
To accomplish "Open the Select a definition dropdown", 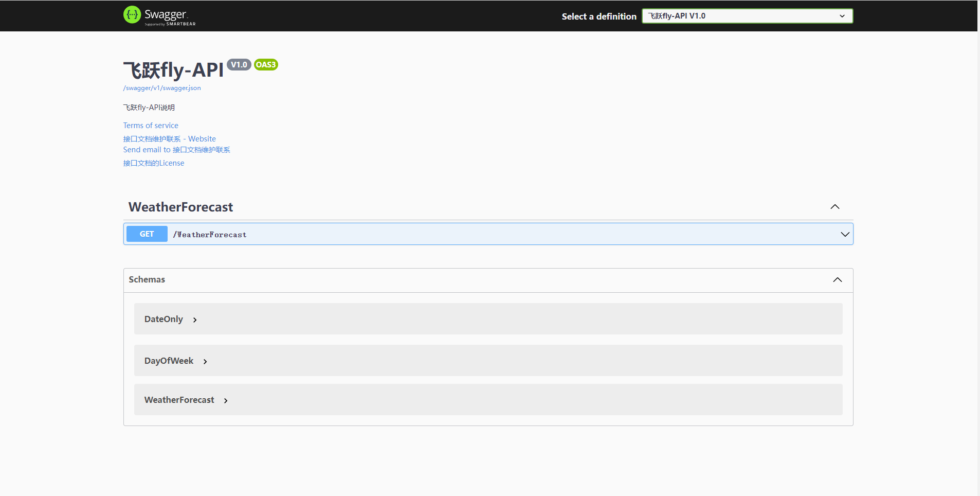I will pyautogui.click(x=747, y=16).
